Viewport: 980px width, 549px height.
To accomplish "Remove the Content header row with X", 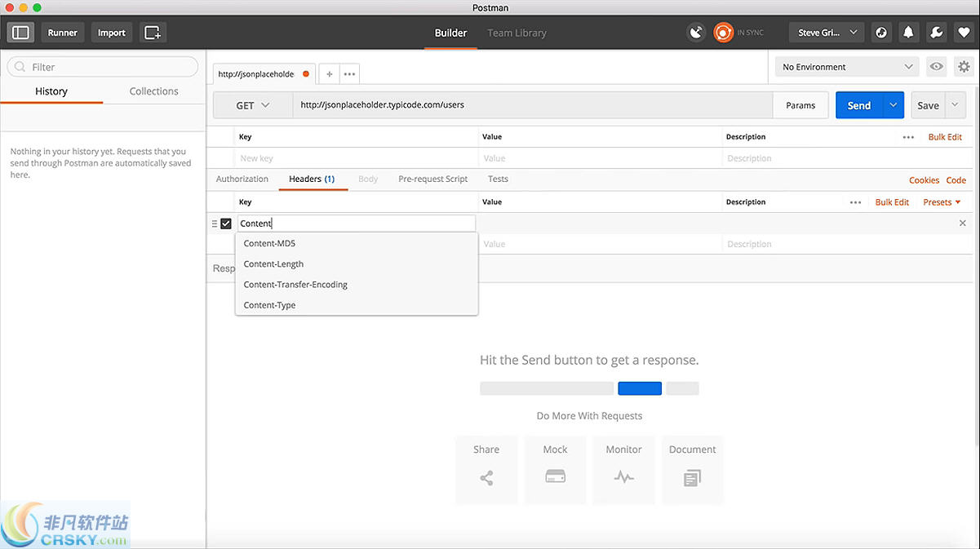I will click(963, 224).
